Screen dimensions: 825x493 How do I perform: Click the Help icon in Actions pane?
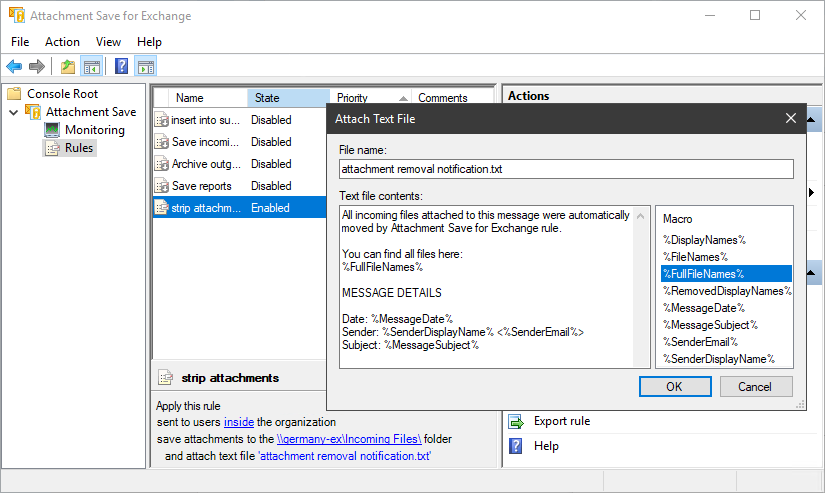click(516, 446)
